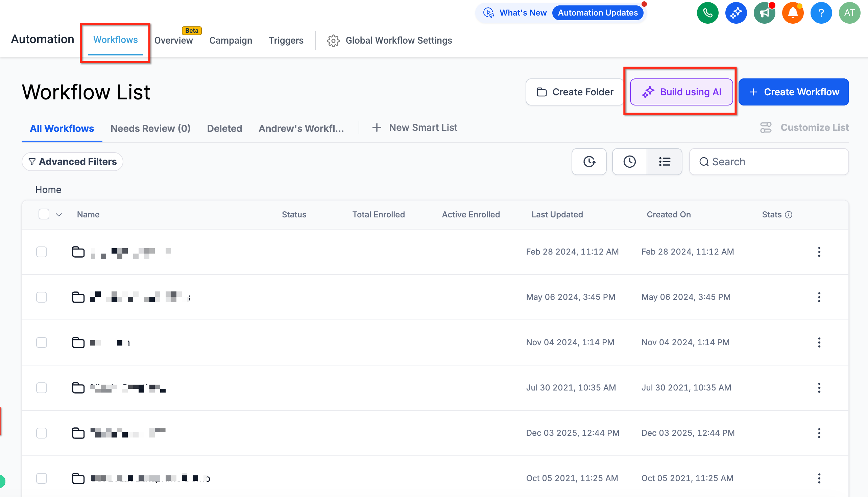The image size is (868, 497).
Task: Open the folder icon in May 06 2024 row
Action: 78,297
